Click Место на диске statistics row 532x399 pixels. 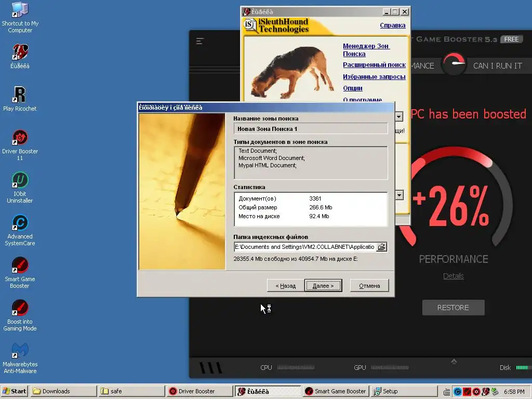(311, 216)
